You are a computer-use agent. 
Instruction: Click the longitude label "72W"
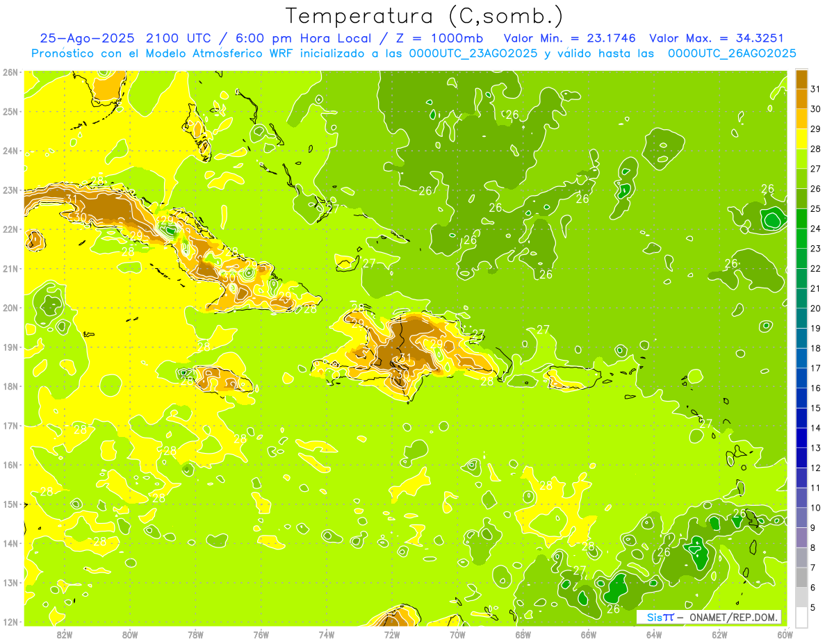coord(391,634)
